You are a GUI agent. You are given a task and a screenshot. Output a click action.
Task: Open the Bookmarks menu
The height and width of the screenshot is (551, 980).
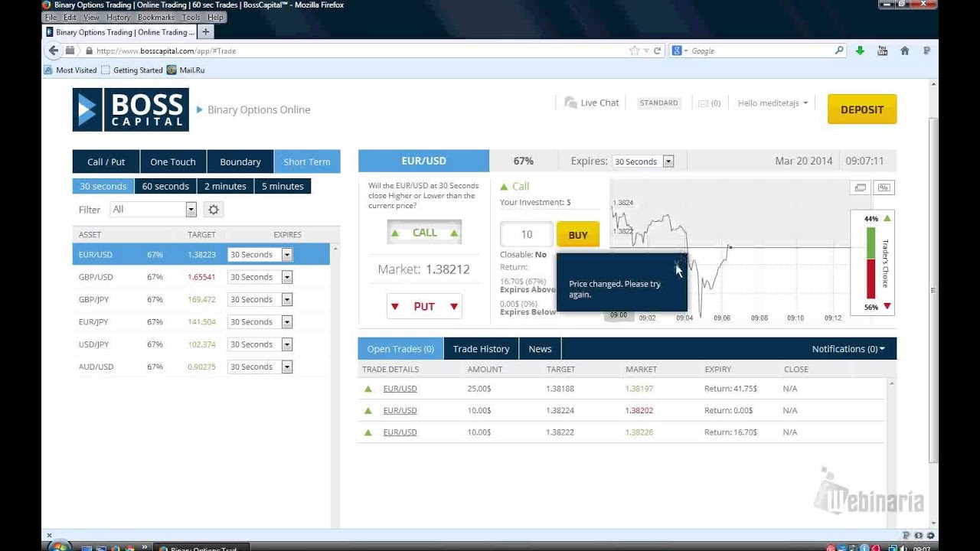156,17
